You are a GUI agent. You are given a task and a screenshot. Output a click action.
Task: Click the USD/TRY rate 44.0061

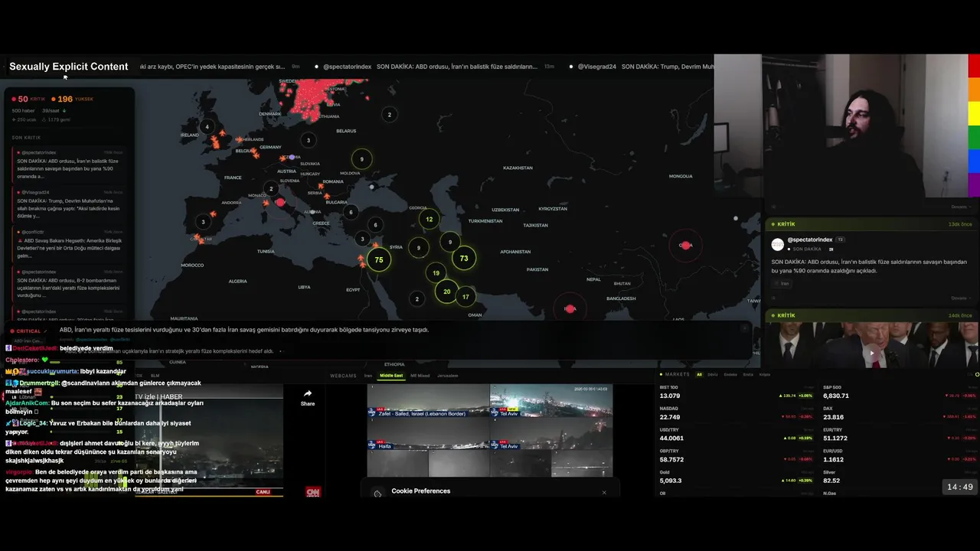pos(671,438)
